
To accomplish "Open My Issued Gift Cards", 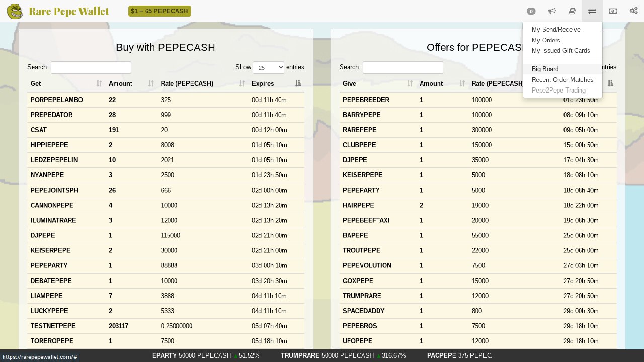I will click(x=560, y=51).
